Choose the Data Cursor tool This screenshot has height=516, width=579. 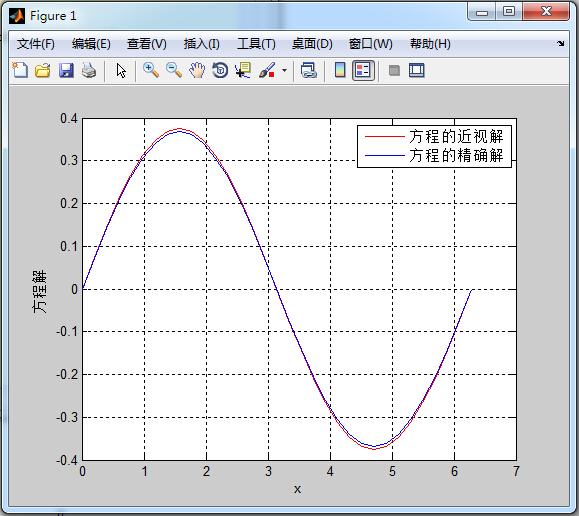[243, 70]
